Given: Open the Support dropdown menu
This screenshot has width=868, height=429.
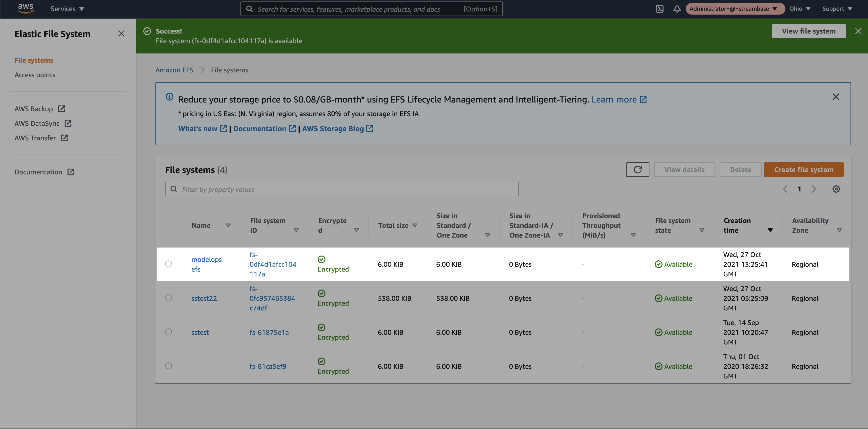Looking at the screenshot, I should tap(837, 9).
